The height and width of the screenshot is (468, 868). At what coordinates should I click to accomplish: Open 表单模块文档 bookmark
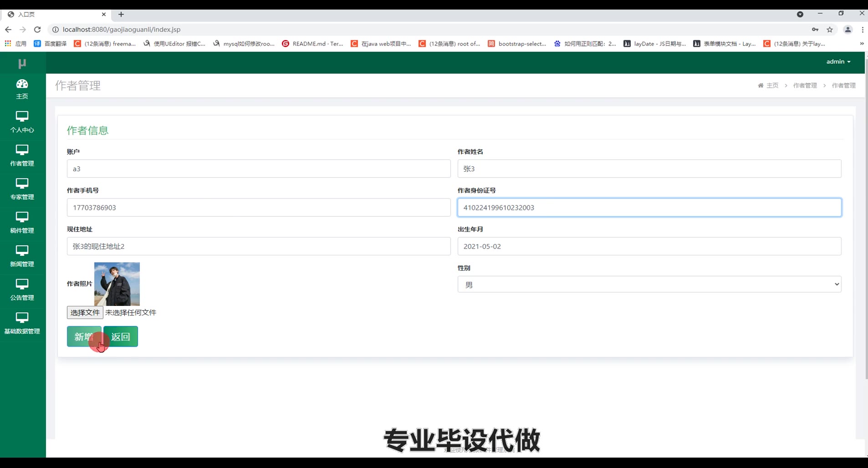point(724,44)
